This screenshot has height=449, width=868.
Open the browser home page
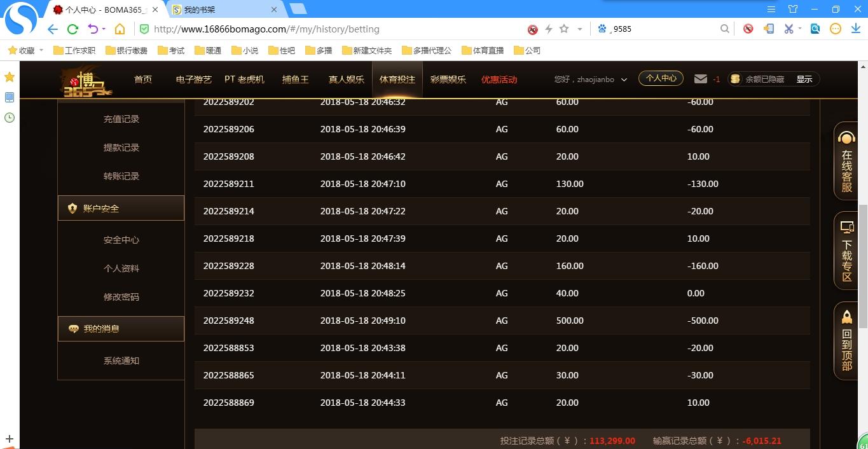[120, 29]
